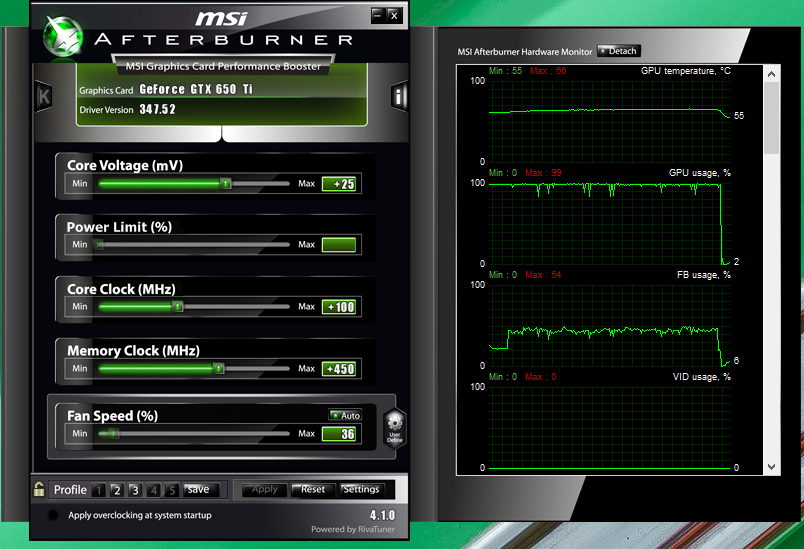Screen dimensions: 804x549
Task: Detach the Hardware Monitor panel
Action: coord(619,51)
